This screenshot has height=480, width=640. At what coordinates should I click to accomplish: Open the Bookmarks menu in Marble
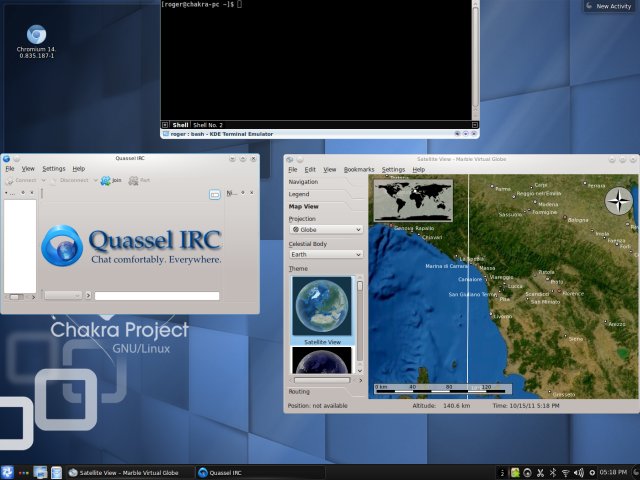[x=358, y=170]
